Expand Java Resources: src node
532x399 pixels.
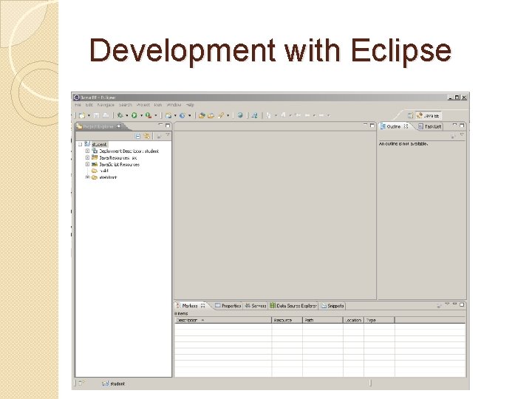[x=87, y=157]
